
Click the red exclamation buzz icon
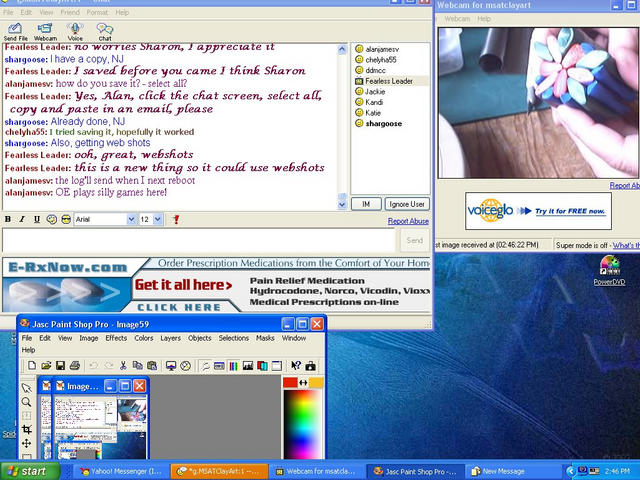coord(176,220)
